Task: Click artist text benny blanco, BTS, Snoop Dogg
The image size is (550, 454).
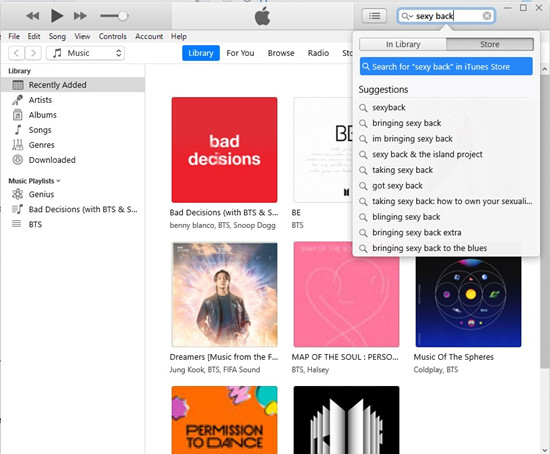Action: 222,225
